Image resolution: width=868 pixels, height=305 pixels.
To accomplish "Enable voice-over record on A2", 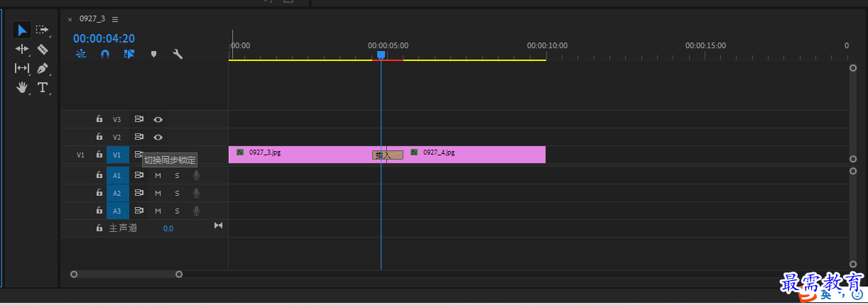I will pos(196,193).
